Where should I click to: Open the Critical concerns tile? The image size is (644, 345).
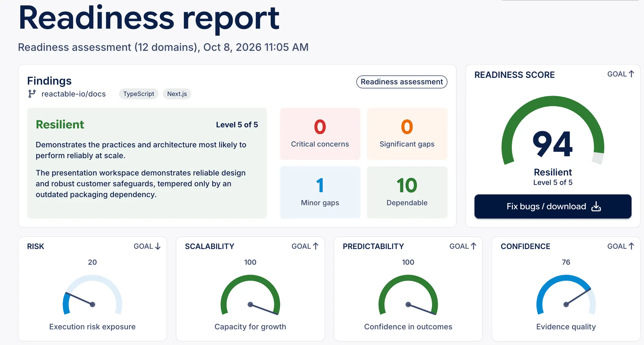[320, 134]
